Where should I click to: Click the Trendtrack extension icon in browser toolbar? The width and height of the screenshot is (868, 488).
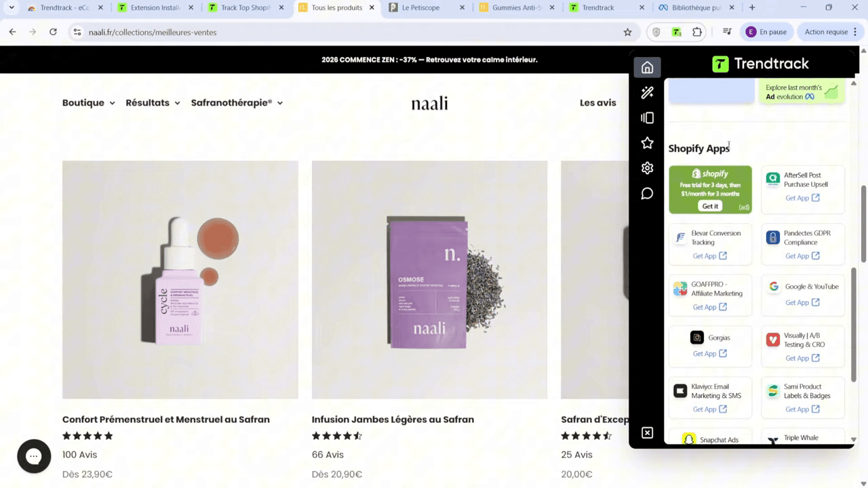pos(677,32)
